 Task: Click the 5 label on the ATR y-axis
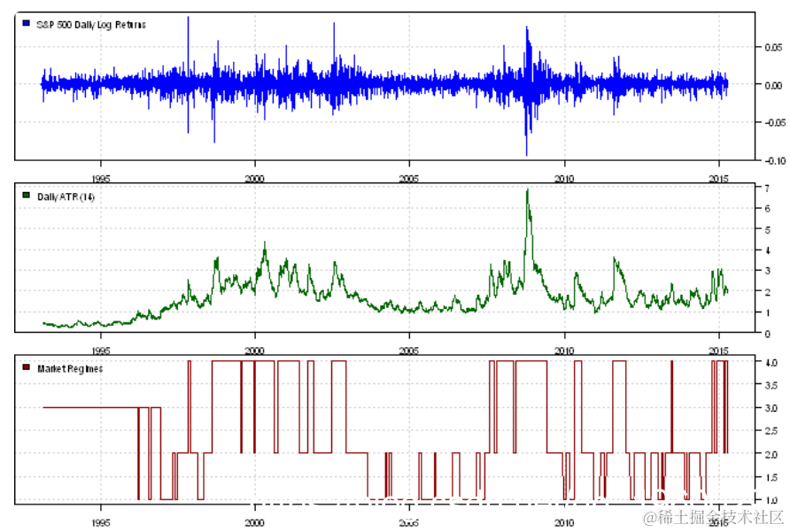[767, 230]
